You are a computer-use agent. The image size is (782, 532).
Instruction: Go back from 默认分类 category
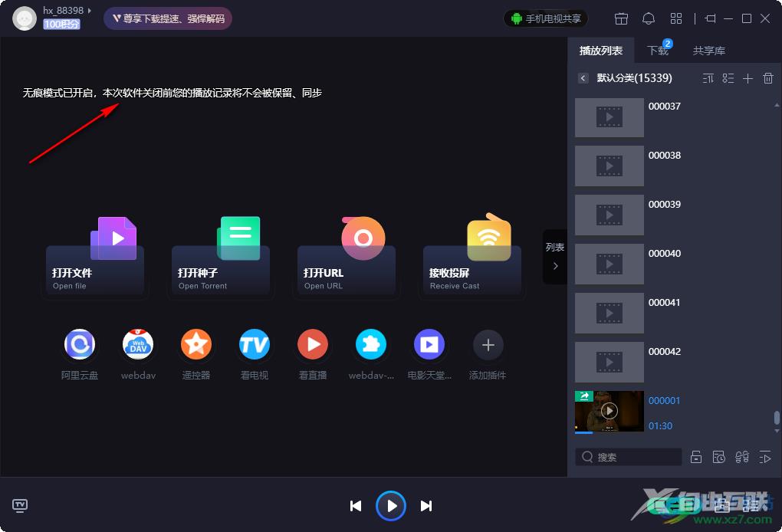pyautogui.click(x=583, y=78)
